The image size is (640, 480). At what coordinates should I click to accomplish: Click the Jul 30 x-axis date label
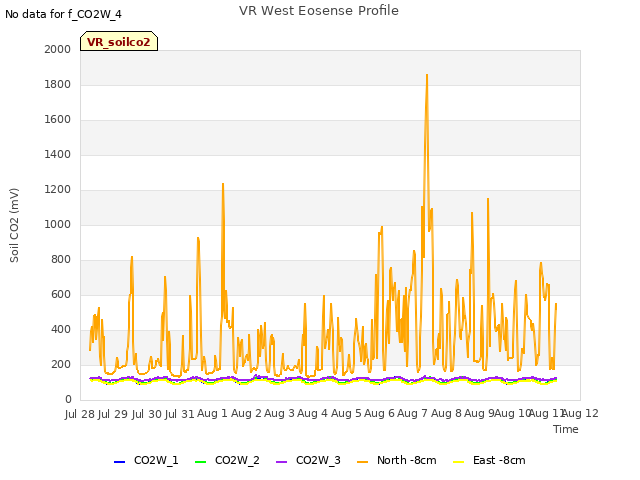click(147, 414)
